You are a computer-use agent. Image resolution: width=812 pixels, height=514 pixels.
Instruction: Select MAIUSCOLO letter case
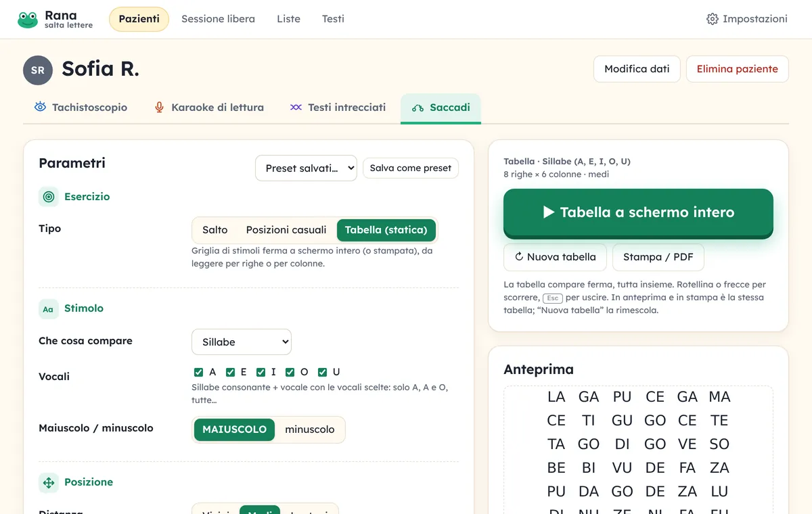234,429
